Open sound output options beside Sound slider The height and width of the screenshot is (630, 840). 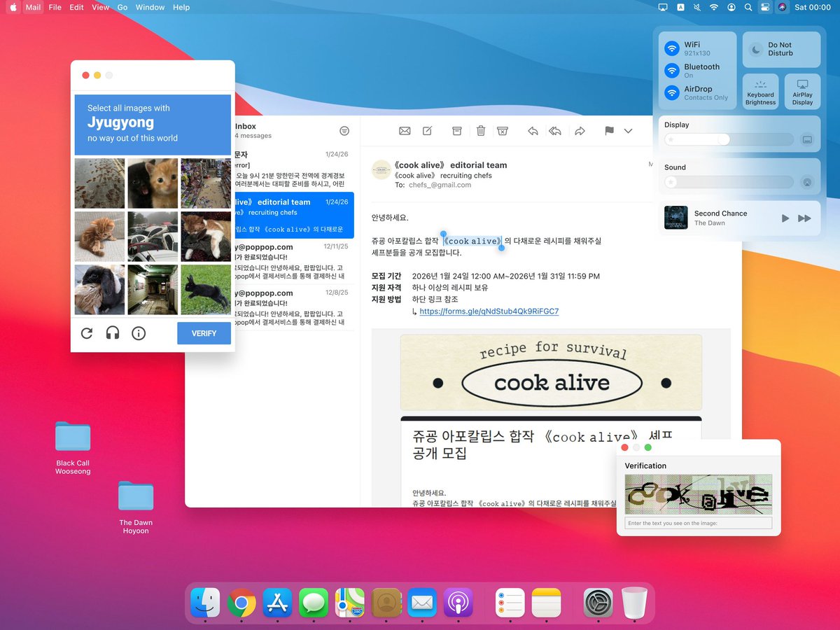pyautogui.click(x=807, y=182)
